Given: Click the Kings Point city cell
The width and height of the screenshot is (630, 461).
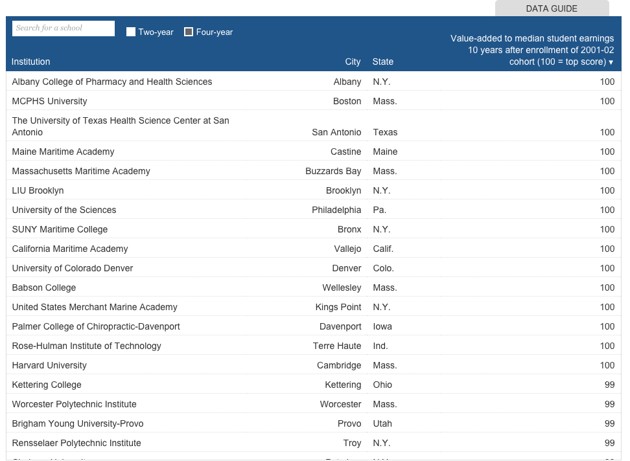Looking at the screenshot, I should (338, 307).
